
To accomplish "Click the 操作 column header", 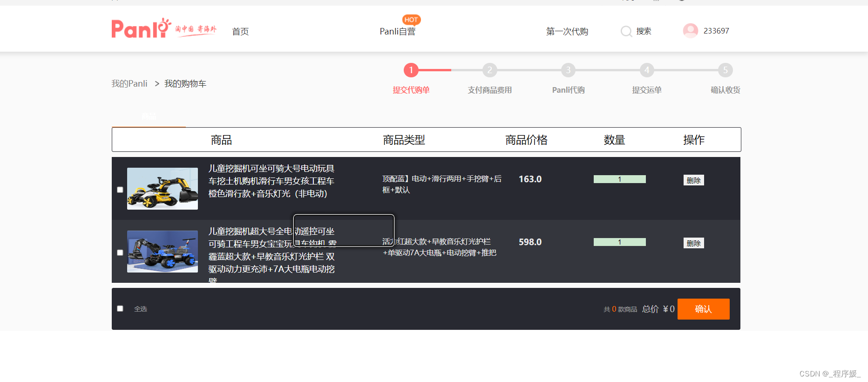I will tap(694, 140).
